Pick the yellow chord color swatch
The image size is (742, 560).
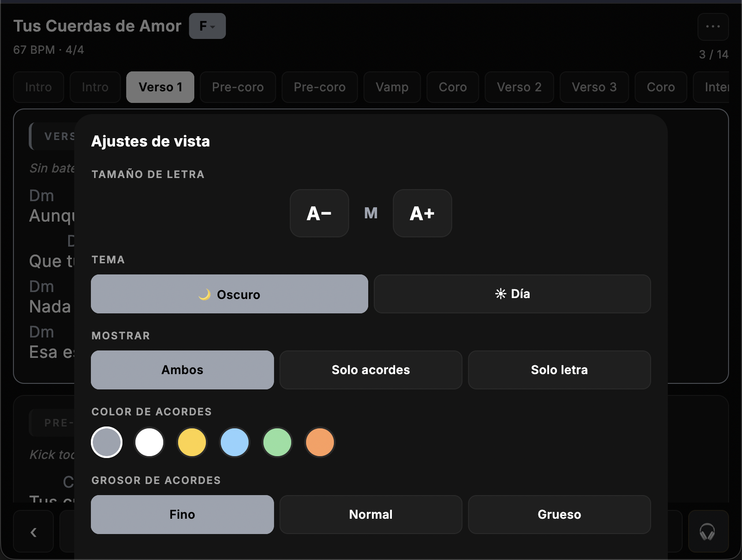[192, 442]
